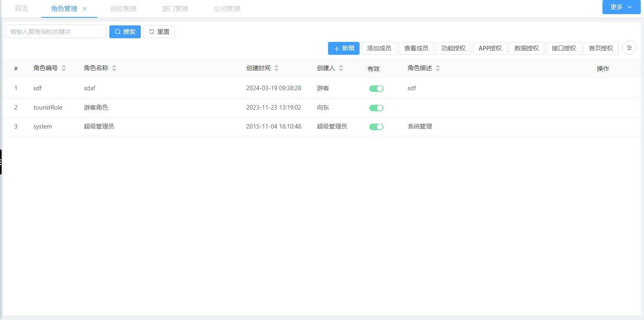Open the 部门管理 tab
Image resolution: width=644 pixels, height=320 pixels.
(175, 9)
